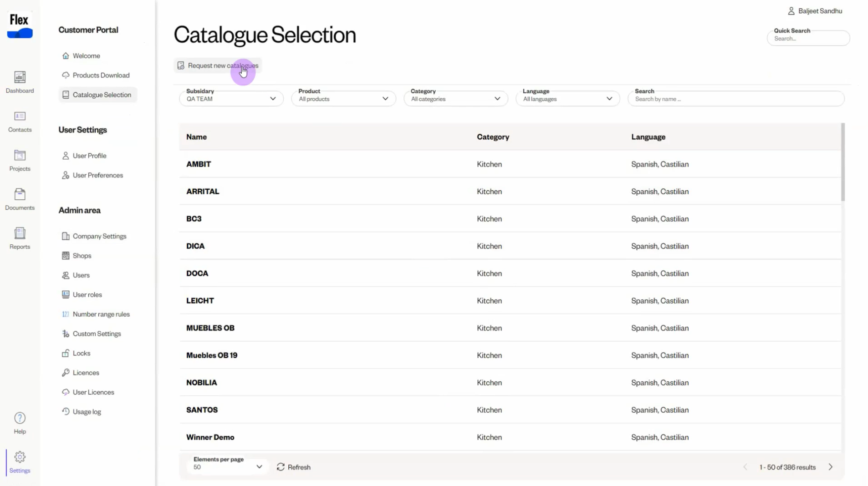Select the SANTOS catalogue row
Screen dimensions: 868x486
tap(510, 410)
